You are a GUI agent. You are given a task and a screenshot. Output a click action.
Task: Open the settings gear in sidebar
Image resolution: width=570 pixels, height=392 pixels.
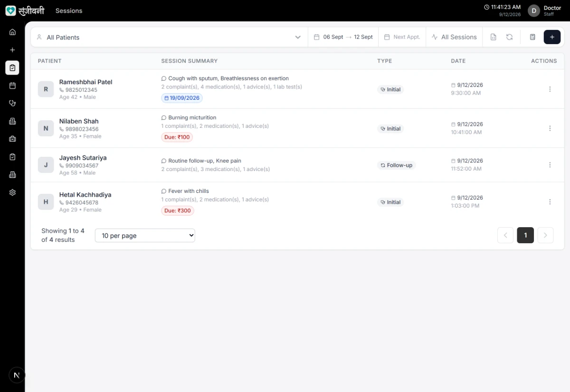point(12,192)
